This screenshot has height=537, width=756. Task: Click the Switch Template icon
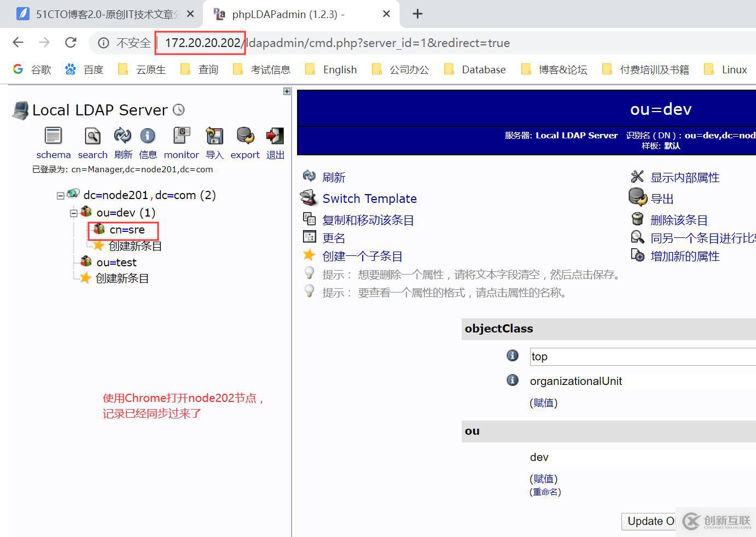pos(309,198)
